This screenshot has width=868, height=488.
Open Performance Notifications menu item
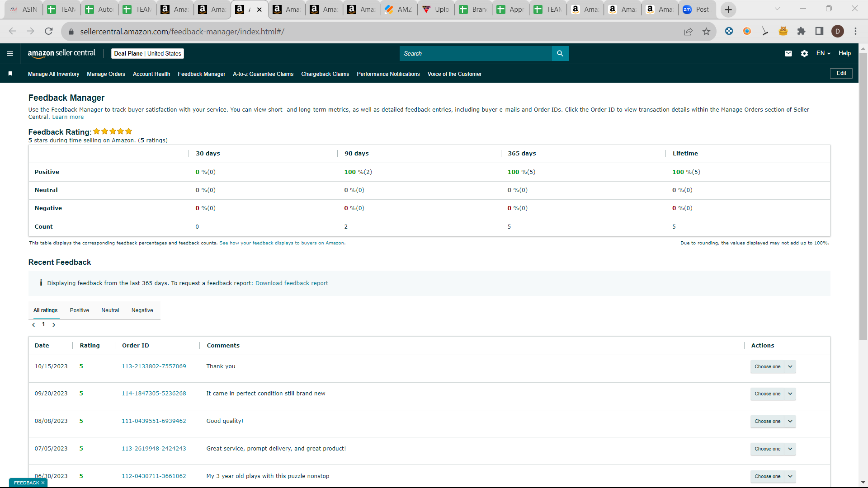tap(388, 74)
